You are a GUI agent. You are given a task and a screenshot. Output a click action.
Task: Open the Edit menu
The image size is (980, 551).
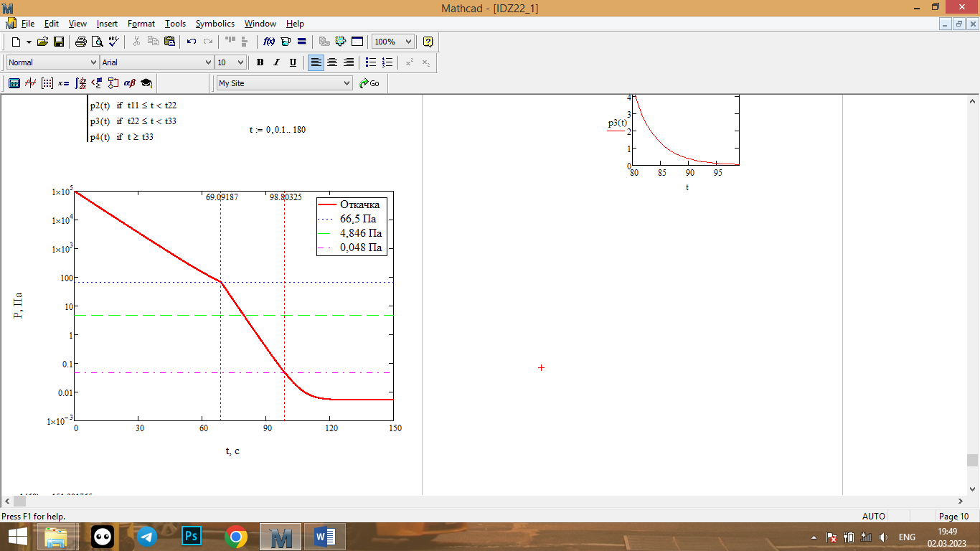pos(52,24)
